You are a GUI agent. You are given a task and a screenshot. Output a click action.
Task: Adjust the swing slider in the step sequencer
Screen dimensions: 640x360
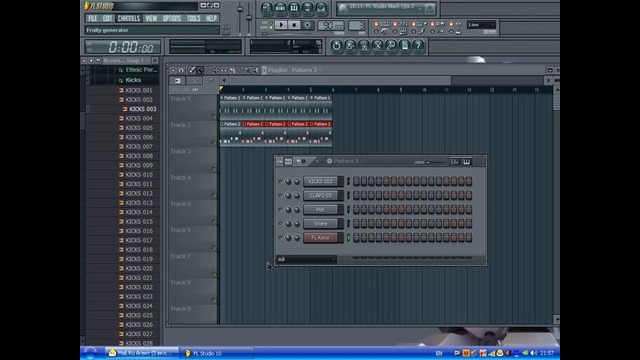point(435,162)
